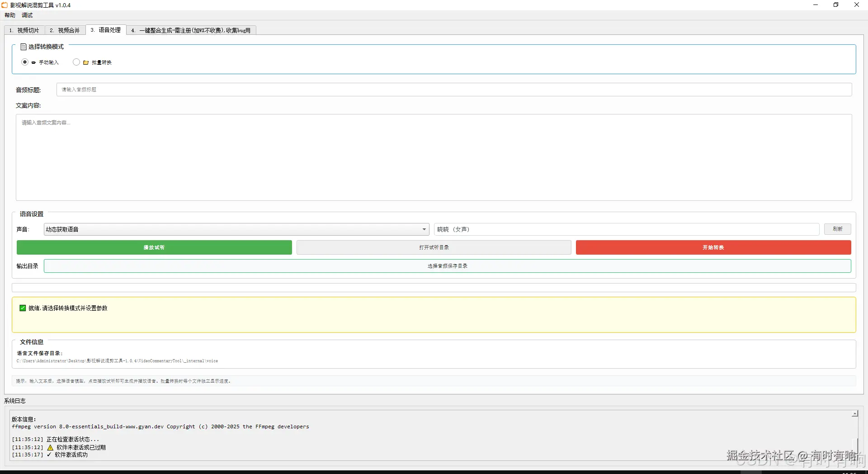Click the 语音文件保存目录 label
This screenshot has width=868, height=474.
tap(40, 353)
